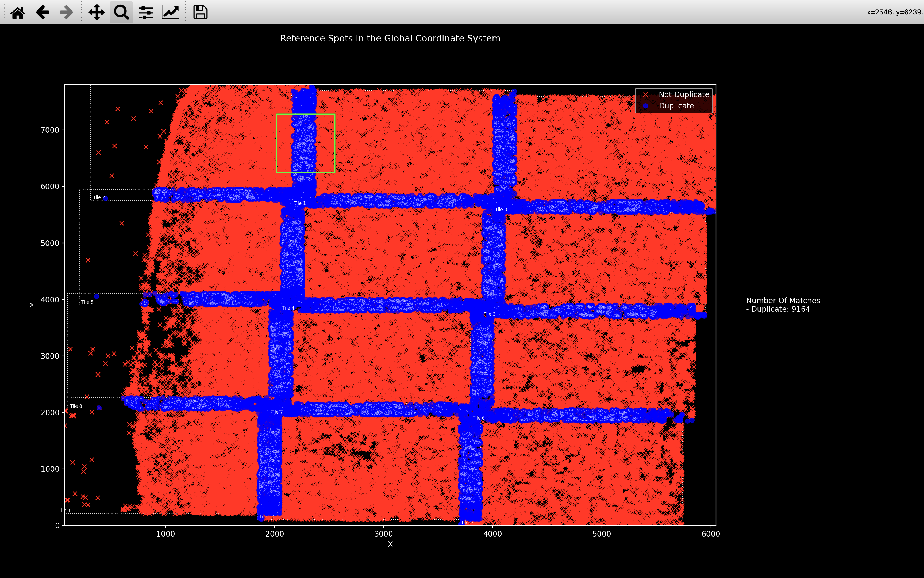Save the figure with floppy icon
924x578 pixels.
200,12
